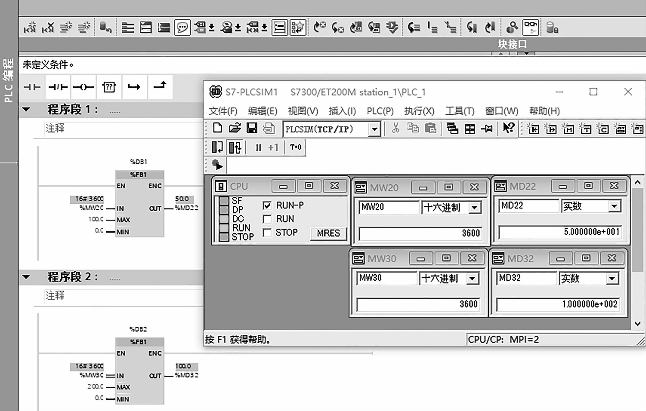Open the 文件(F) menu
The image size is (646, 411).
pos(223,111)
